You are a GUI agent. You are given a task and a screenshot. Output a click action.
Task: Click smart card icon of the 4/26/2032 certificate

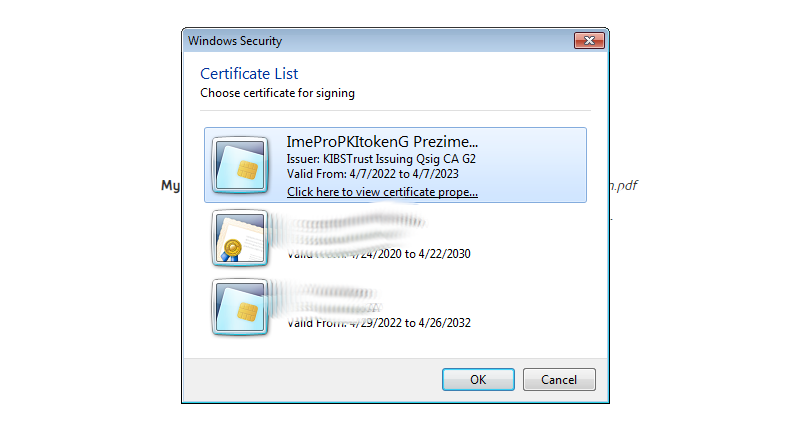(239, 306)
